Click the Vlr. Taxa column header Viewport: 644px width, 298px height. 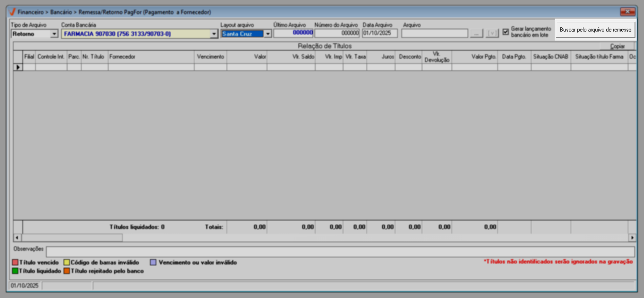[355, 57]
